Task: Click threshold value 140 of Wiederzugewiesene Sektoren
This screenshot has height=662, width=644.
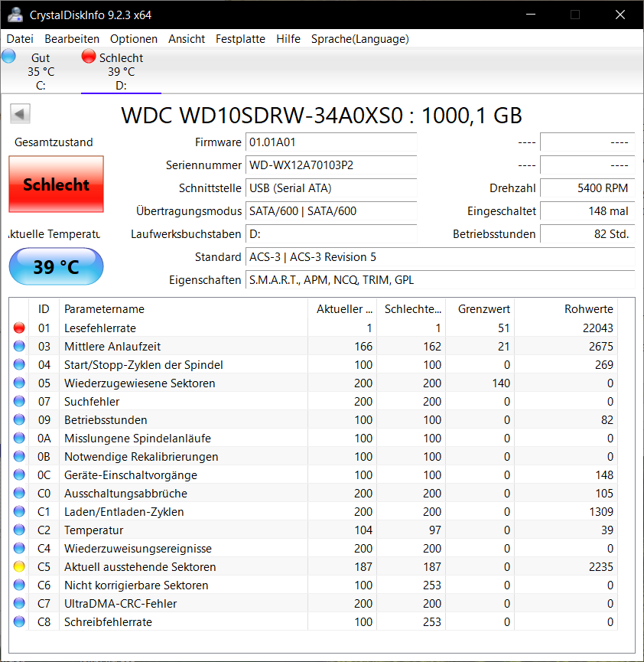Action: point(501,383)
